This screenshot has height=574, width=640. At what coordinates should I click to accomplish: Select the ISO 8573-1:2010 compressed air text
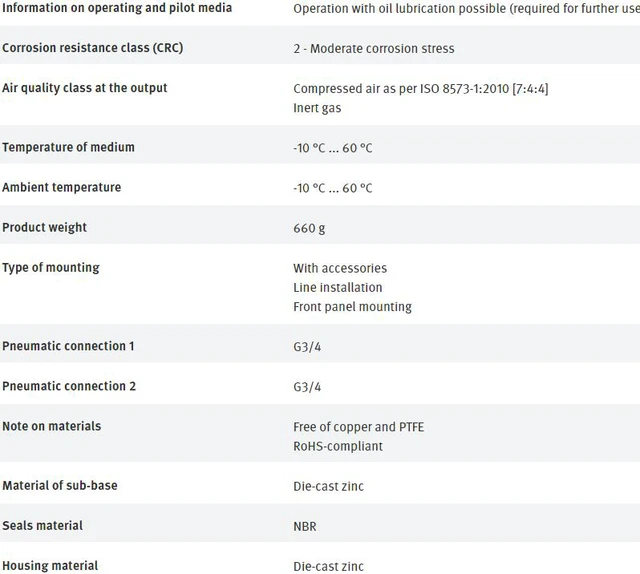pyautogui.click(x=420, y=89)
